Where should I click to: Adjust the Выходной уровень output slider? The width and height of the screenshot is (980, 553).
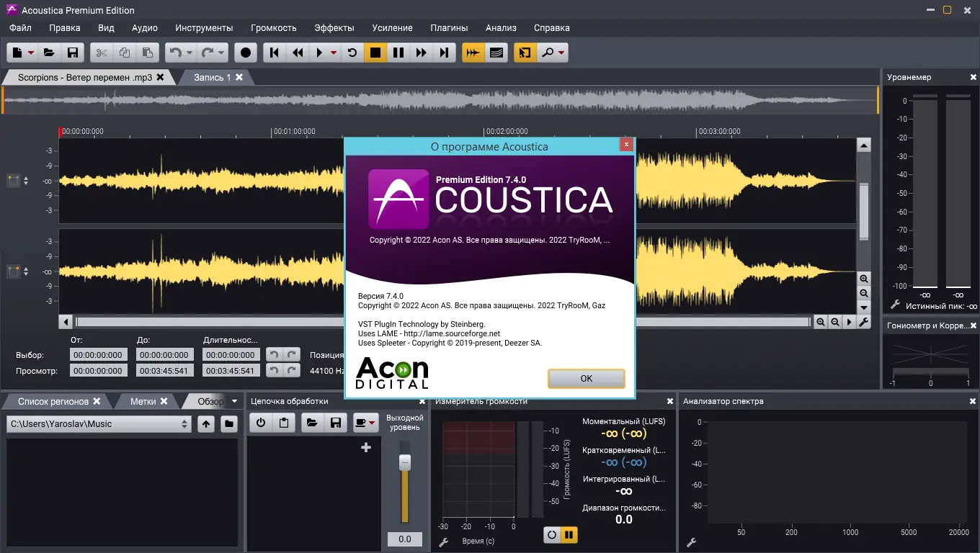(405, 462)
